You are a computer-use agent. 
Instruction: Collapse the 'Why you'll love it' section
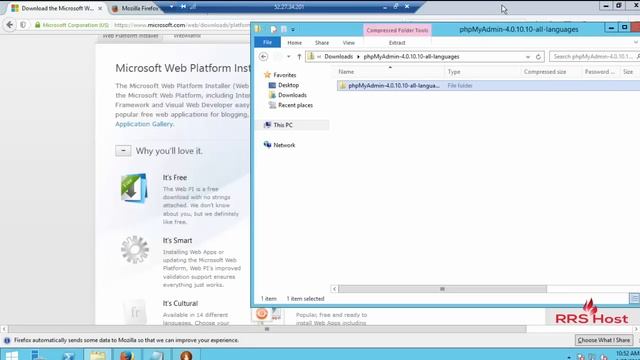coord(123,151)
